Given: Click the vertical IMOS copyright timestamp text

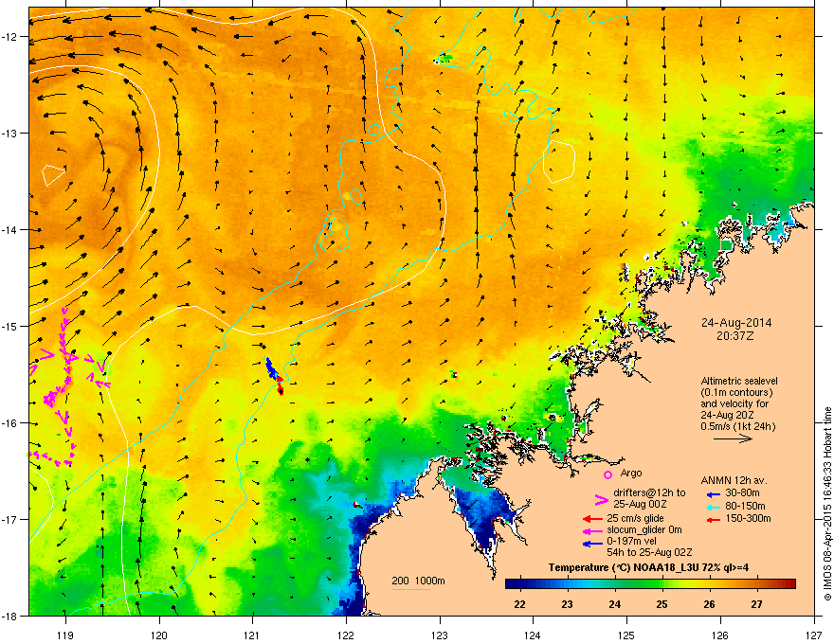Looking at the screenshot, I should (827, 504).
